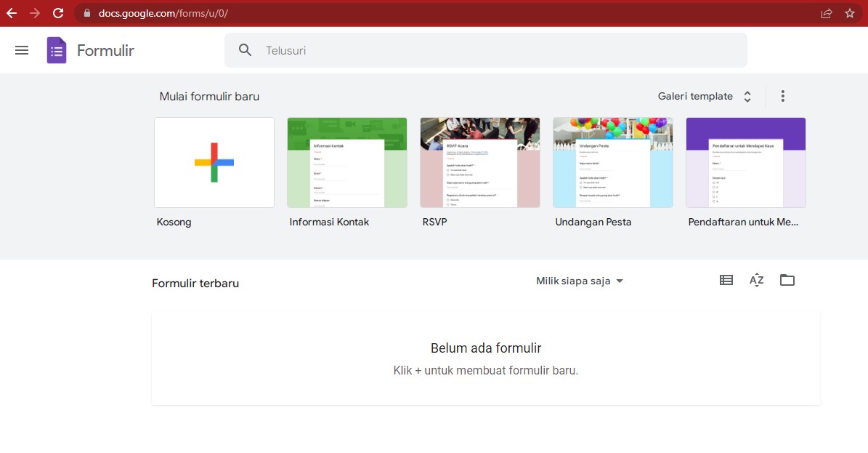
Task: Open the file picker folder icon
Action: [787, 279]
